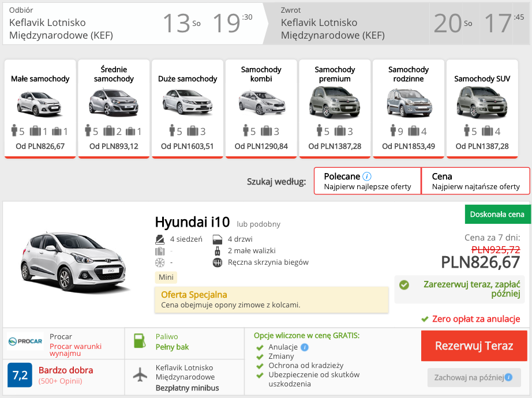The width and height of the screenshot is (532, 398).
Task: Click checkmark beside Ubezpieczenie od skutków uszkodzenia
Action: coord(260,376)
